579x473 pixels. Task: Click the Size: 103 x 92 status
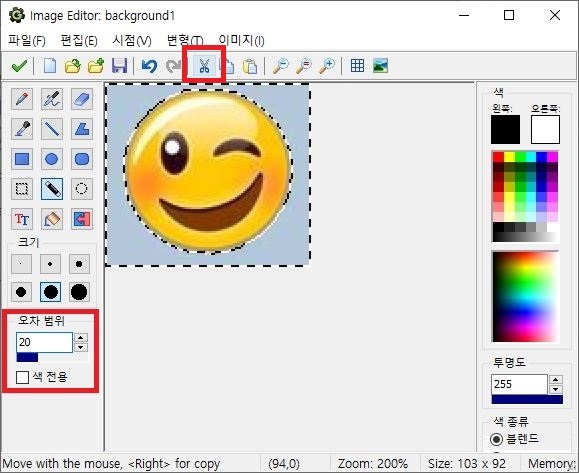click(x=467, y=464)
